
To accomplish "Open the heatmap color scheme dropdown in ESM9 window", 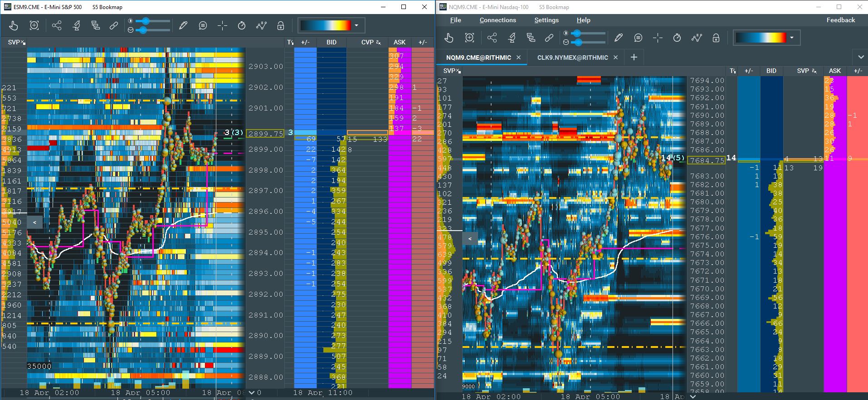I will pos(332,25).
